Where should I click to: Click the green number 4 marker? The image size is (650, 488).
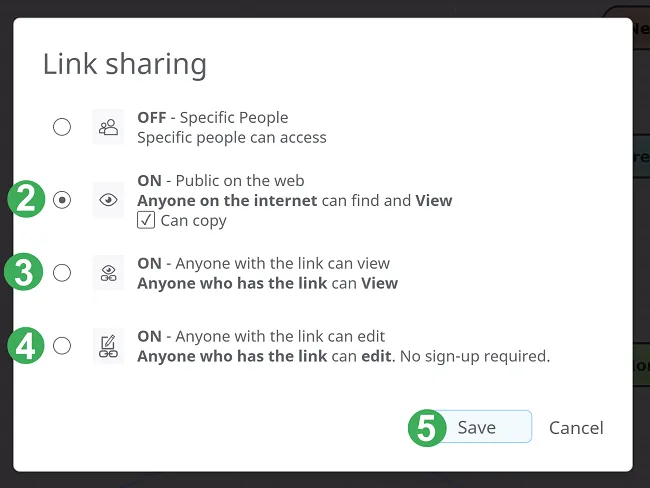26,345
